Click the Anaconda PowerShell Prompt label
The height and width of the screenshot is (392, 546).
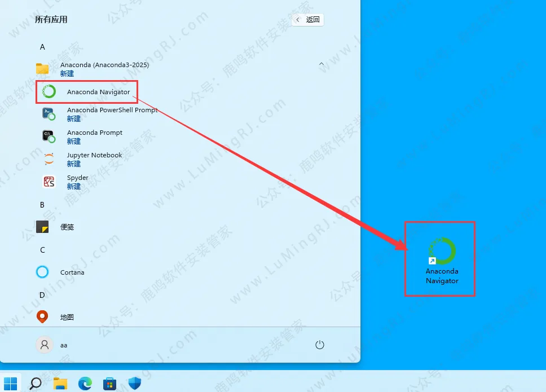point(112,110)
